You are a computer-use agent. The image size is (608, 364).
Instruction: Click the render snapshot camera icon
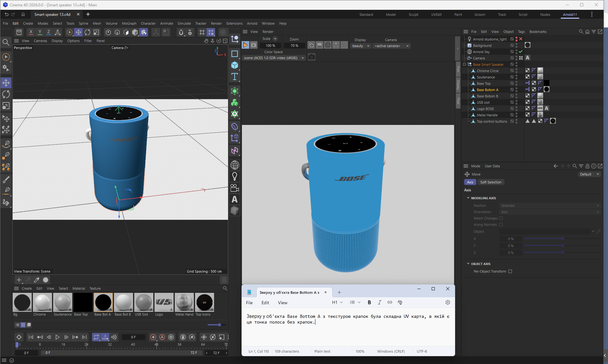pyautogui.click(x=312, y=57)
